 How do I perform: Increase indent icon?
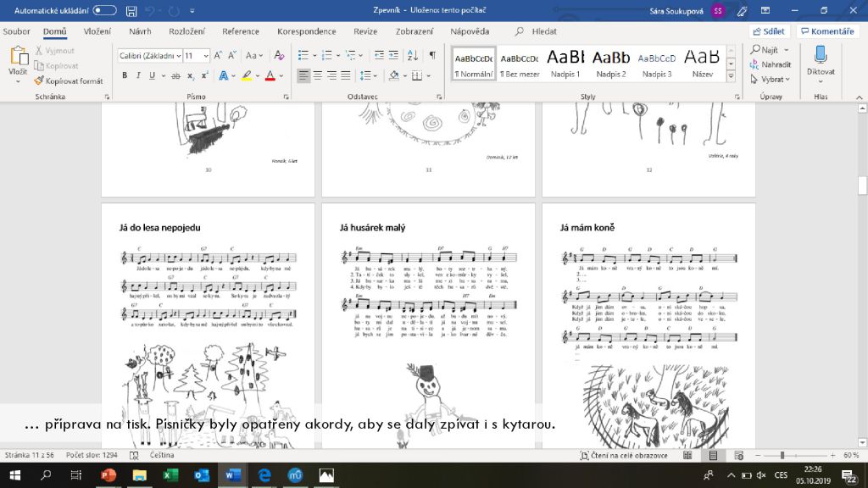(x=393, y=55)
